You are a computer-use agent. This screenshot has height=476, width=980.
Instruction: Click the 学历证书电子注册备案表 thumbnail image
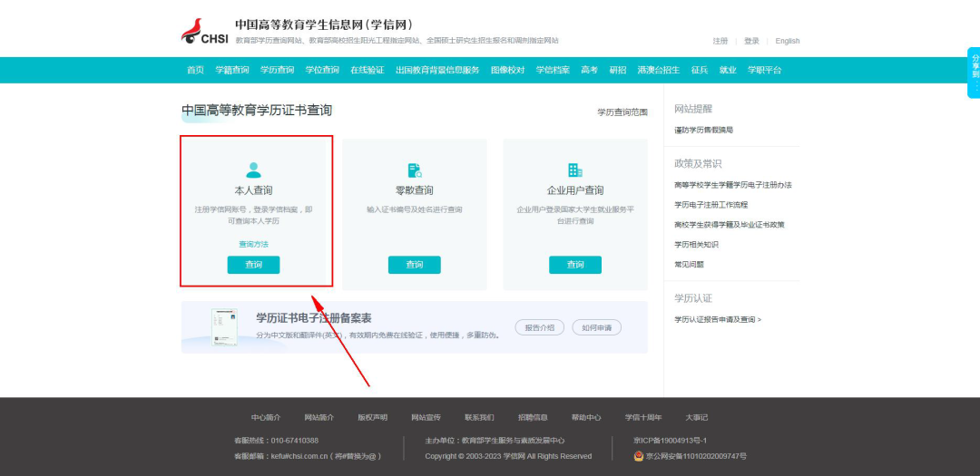point(224,327)
